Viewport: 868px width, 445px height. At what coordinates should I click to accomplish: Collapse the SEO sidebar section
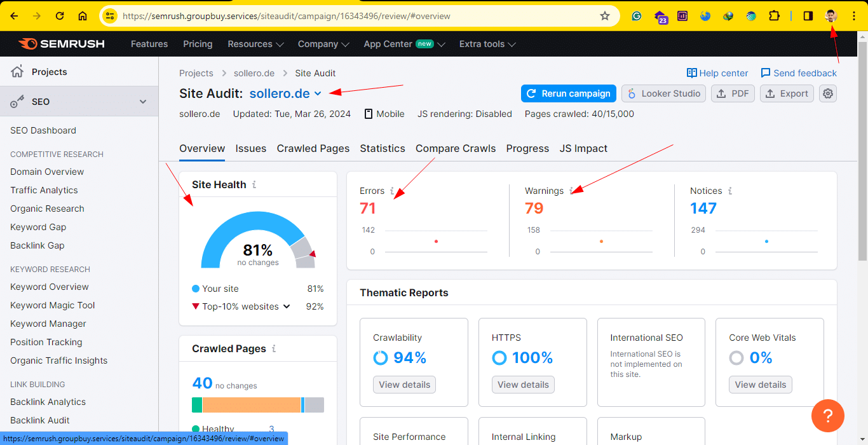click(143, 102)
